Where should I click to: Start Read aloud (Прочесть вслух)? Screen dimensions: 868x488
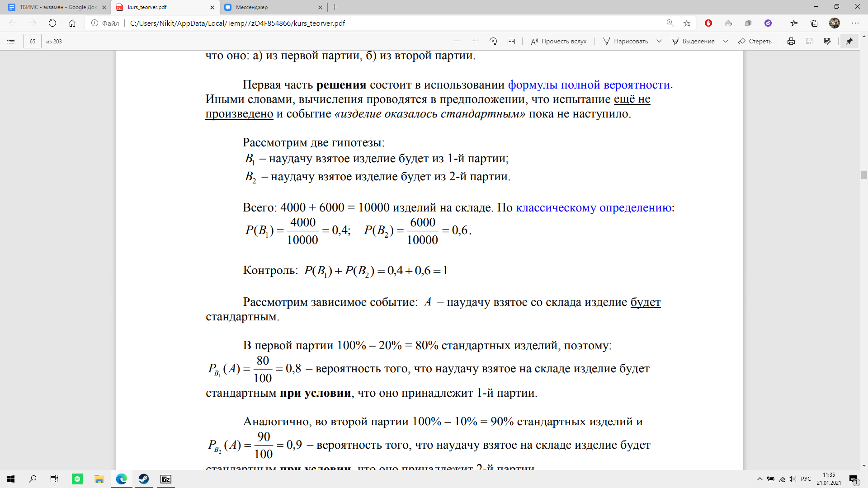[559, 41]
